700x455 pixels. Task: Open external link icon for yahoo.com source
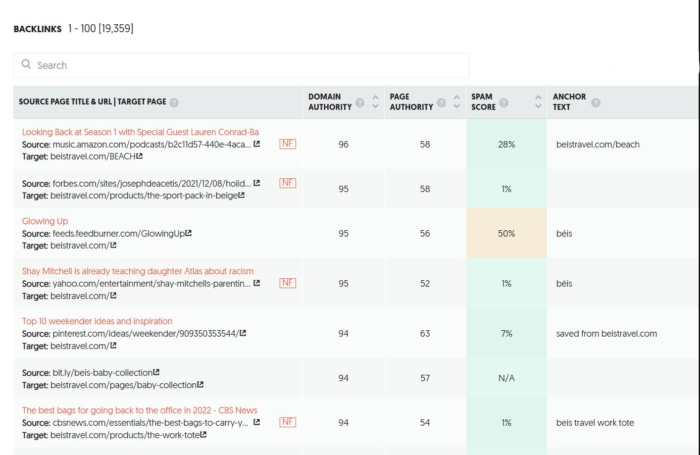[x=257, y=283]
